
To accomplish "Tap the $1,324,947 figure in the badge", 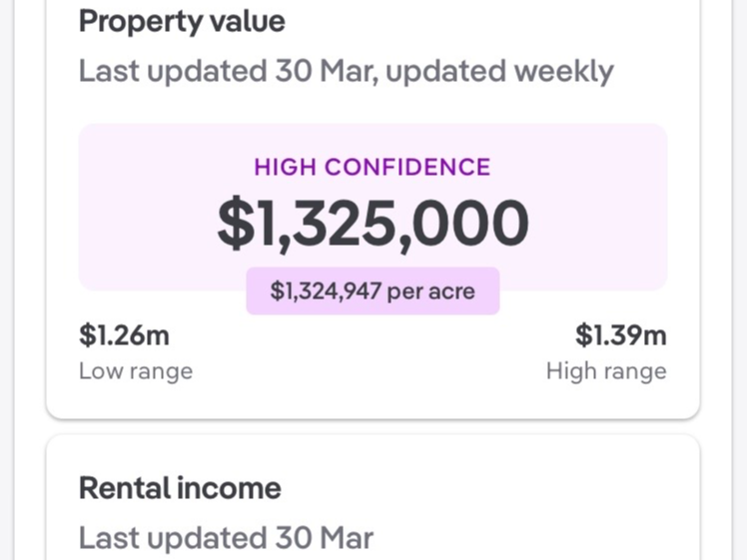I will click(x=326, y=291).
